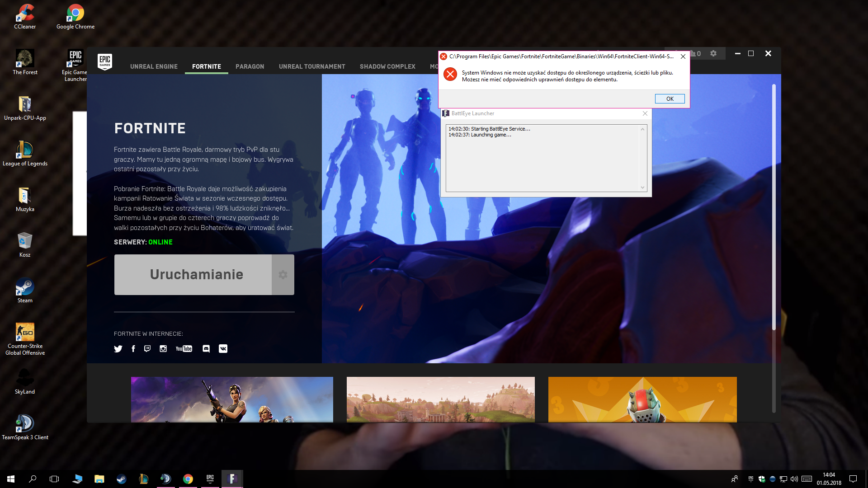Click the Uruchamianie launch button
The image size is (868, 488).
193,275
